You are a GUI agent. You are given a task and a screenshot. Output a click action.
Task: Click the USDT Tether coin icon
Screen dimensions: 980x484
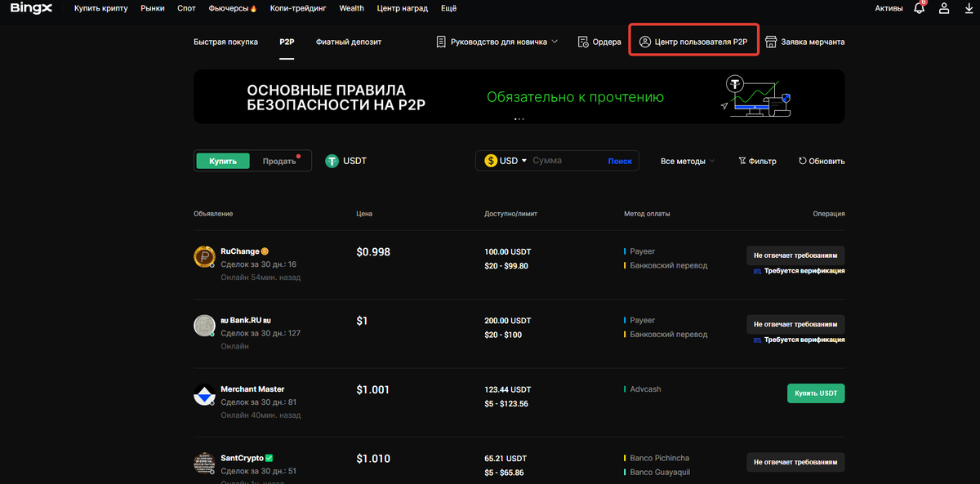pyautogui.click(x=332, y=161)
